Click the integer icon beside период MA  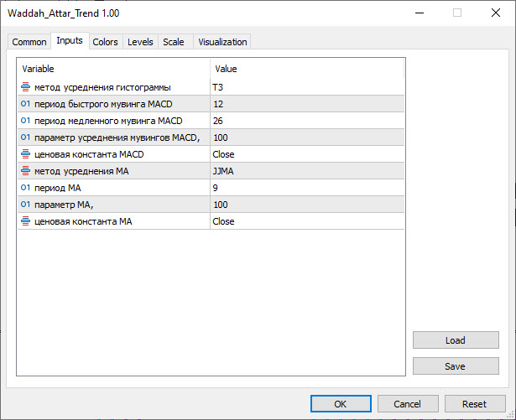point(25,188)
